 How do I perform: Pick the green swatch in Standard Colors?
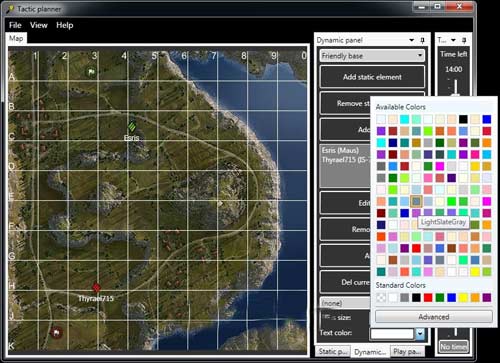(x=440, y=297)
